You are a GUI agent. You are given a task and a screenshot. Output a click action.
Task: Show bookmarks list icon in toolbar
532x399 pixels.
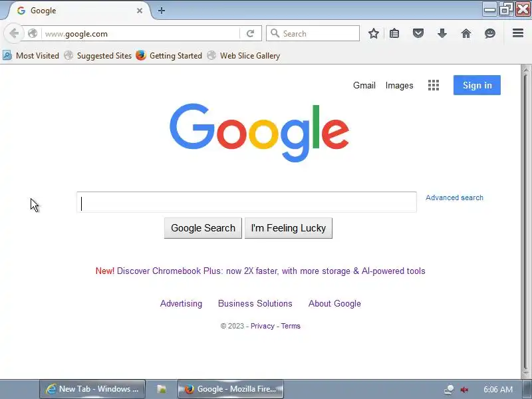(394, 33)
